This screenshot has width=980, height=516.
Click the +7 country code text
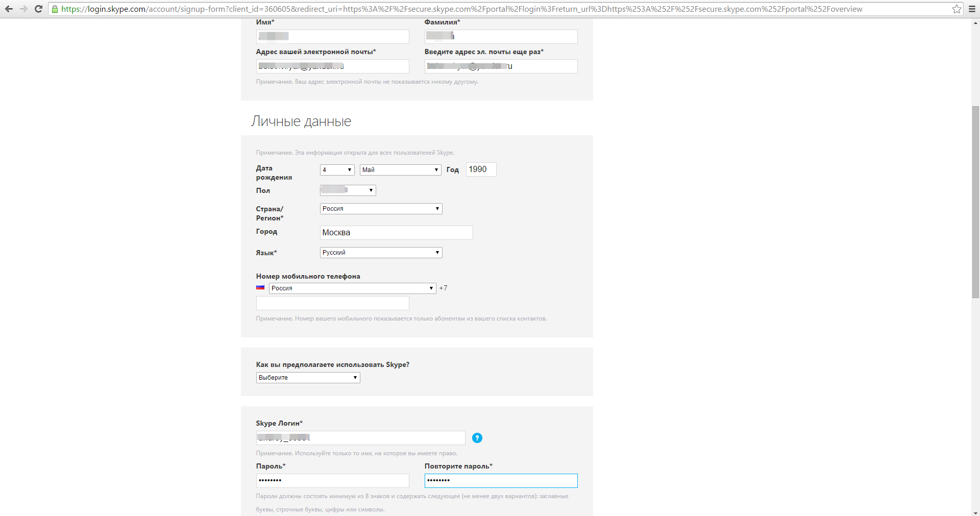click(x=443, y=288)
